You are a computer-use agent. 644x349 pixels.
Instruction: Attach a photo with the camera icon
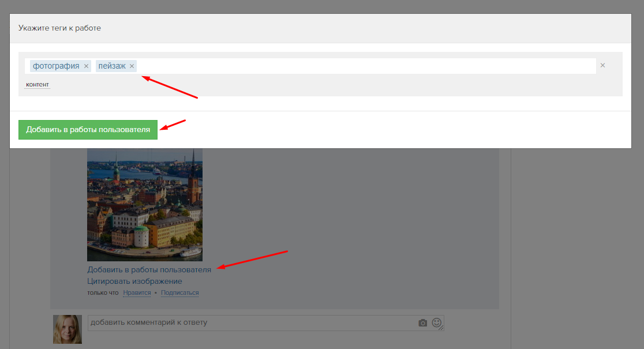[422, 323]
